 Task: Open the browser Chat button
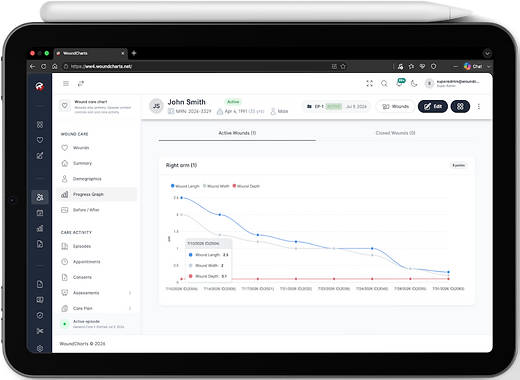tap(474, 66)
